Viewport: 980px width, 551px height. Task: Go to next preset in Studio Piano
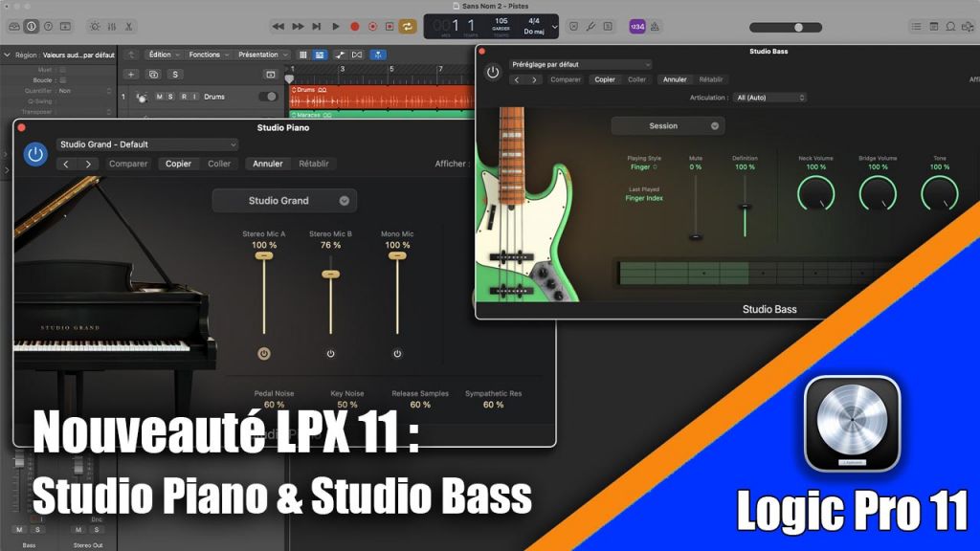coord(88,164)
